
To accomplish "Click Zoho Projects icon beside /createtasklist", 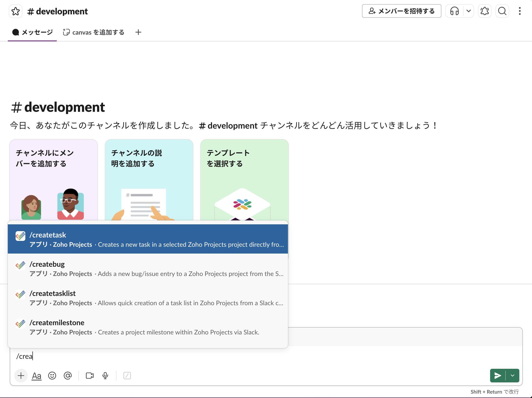I will (x=20, y=294).
